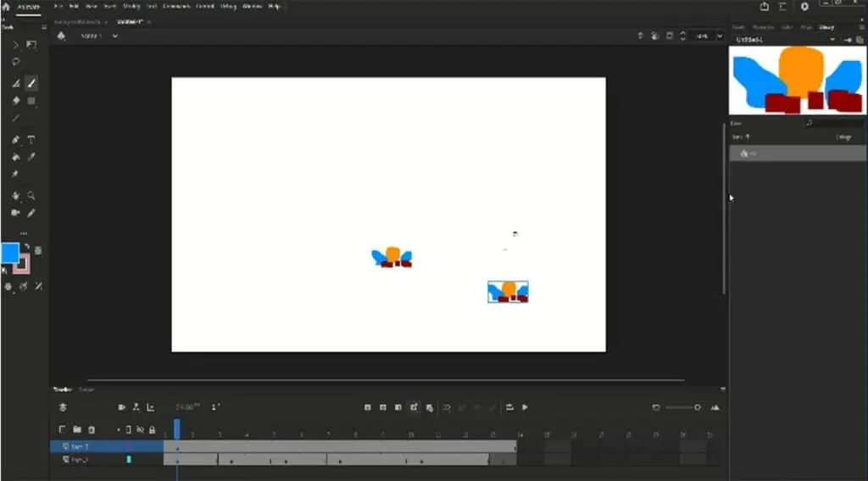
Task: Switch to the Library panel tab
Action: (826, 27)
